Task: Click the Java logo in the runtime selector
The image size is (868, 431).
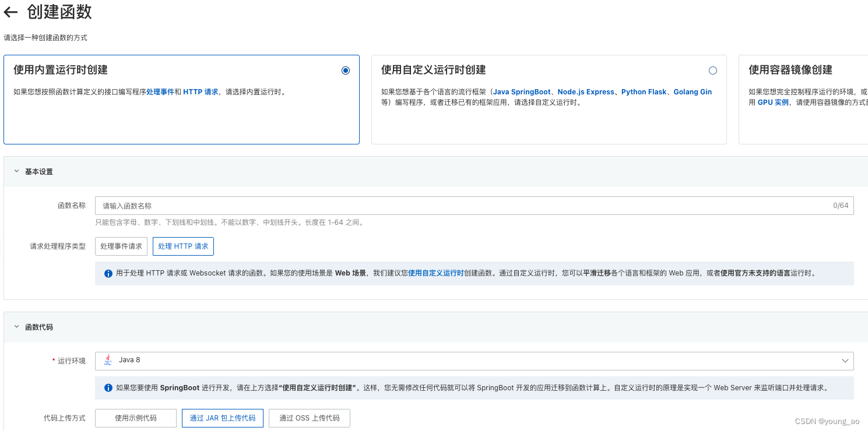Action: (x=107, y=361)
